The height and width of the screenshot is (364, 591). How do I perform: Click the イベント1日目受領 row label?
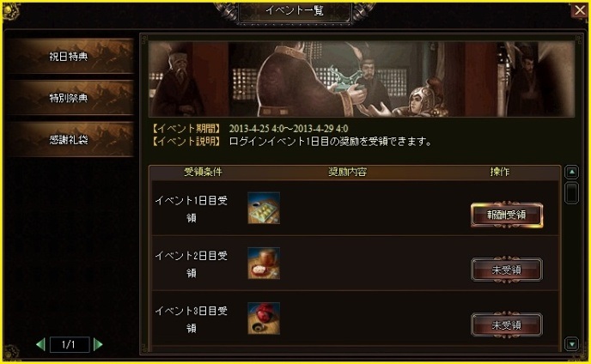tap(192, 209)
